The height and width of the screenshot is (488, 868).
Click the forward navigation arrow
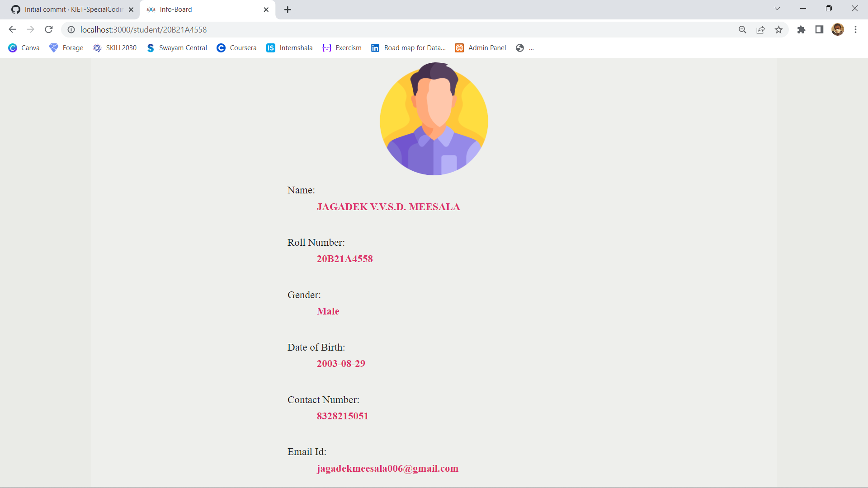tap(30, 29)
